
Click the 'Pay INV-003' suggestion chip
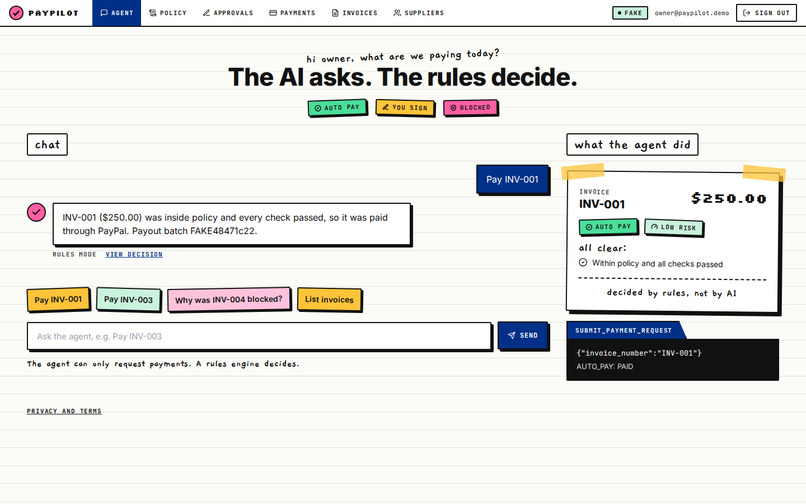(x=129, y=299)
